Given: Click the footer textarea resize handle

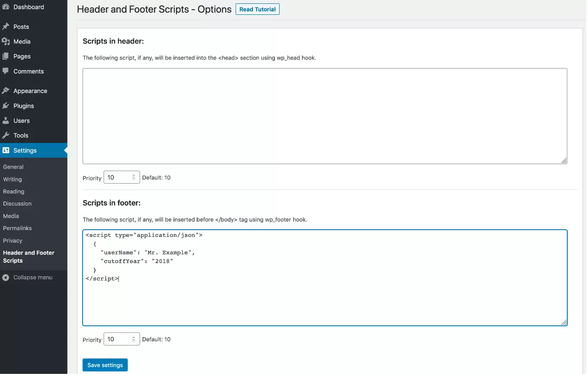Looking at the screenshot, I should [x=564, y=323].
